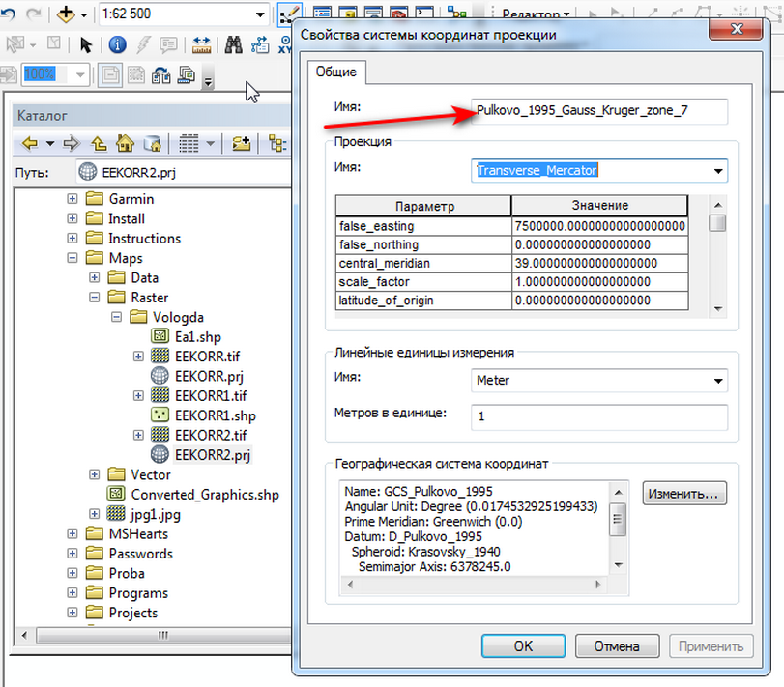Click the Focus Data Frame icon
The width and height of the screenshot is (784, 687).
tap(135, 75)
